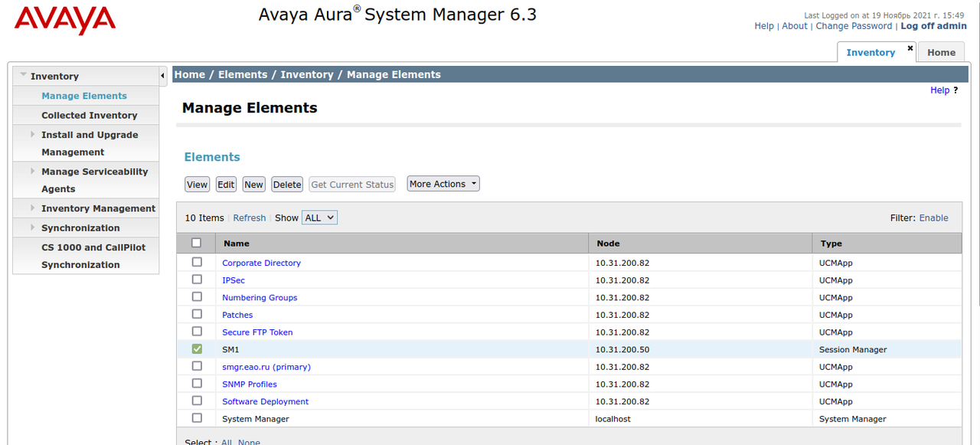980x445 pixels.
Task: Click the 10.31.200.50 node cell
Action: (x=622, y=349)
